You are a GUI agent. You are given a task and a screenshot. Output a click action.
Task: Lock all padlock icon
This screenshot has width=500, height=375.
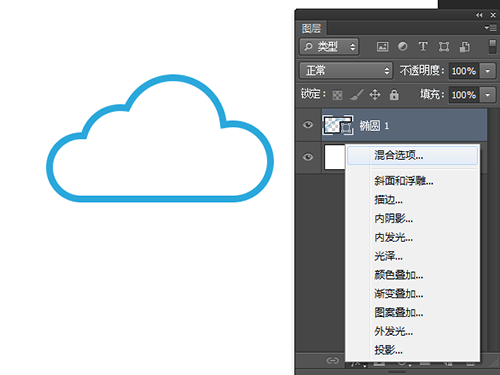(394, 95)
